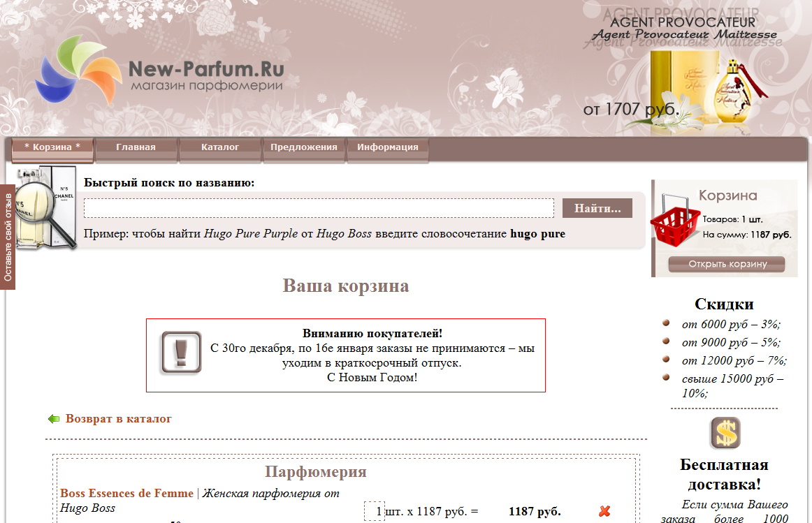Focus the quick search by name field
The width and height of the screenshot is (812, 523).
(x=319, y=208)
